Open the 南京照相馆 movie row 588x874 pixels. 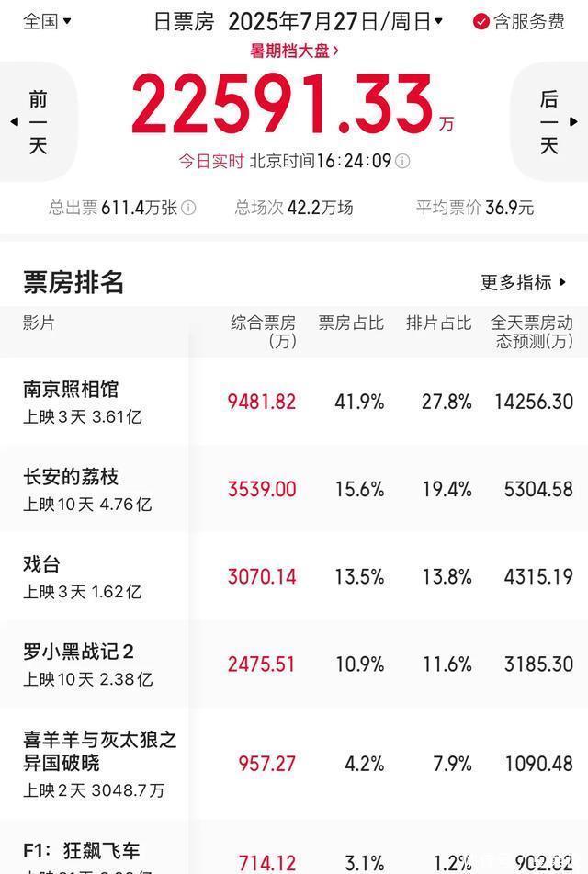coord(294,402)
